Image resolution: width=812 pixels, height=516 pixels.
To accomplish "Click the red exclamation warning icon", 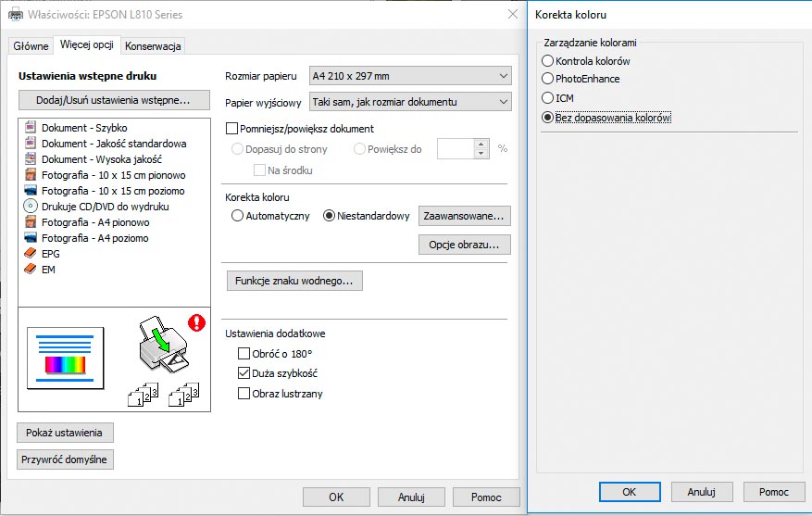I will tap(197, 322).
